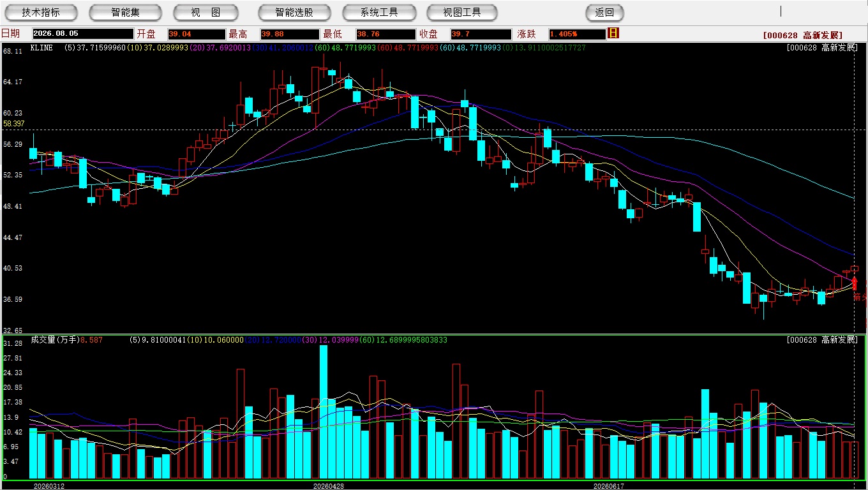Click the red [000628 高新发展] header title
This screenshot has height=490, width=868.
click(x=803, y=35)
